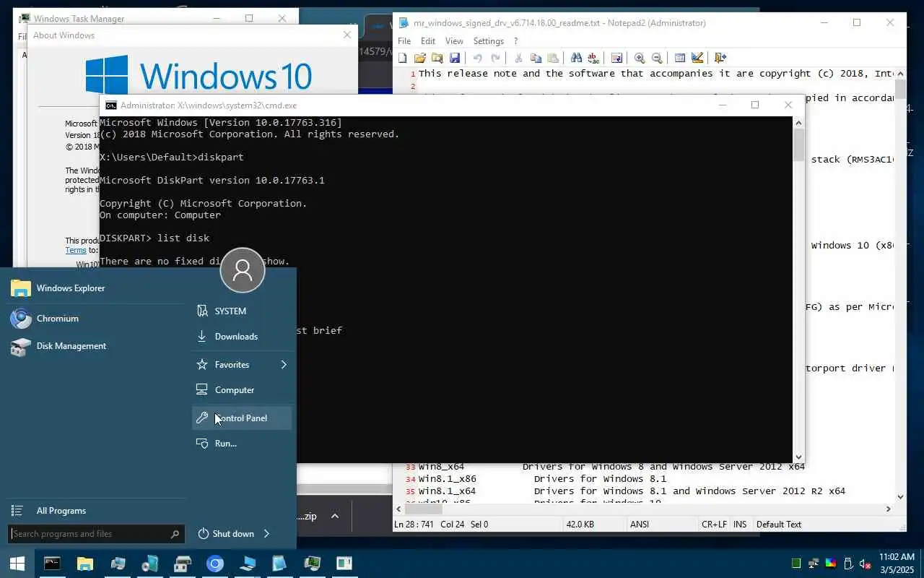Image resolution: width=924 pixels, height=578 pixels.
Task: Click the Chromium icon on the taskbar
Action: coord(215,564)
